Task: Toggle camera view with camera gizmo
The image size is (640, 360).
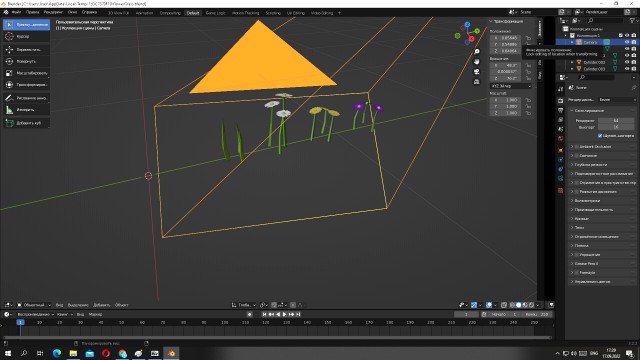Action: (476, 72)
